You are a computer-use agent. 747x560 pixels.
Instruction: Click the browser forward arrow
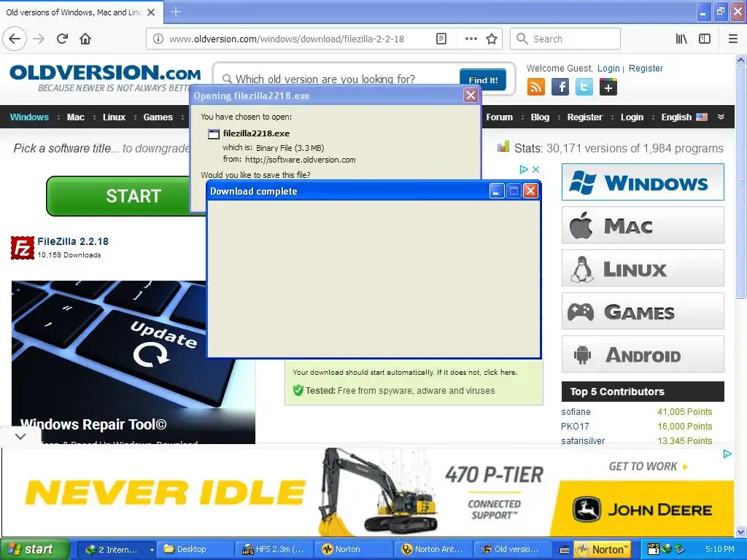[x=39, y=39]
